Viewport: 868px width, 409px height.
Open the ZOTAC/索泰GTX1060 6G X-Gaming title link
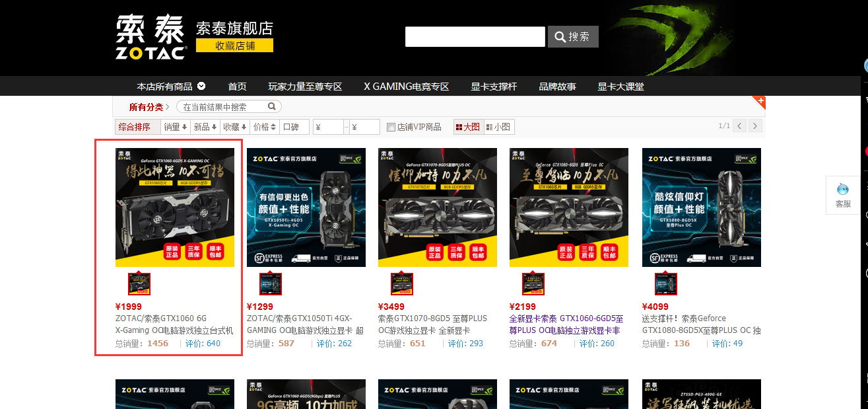pyautogui.click(x=174, y=324)
